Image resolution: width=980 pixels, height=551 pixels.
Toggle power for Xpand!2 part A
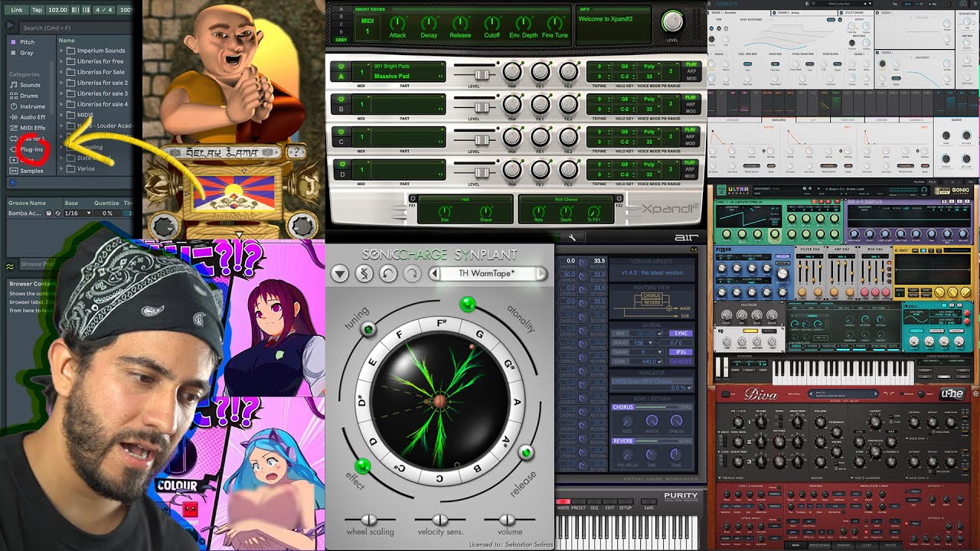[341, 67]
